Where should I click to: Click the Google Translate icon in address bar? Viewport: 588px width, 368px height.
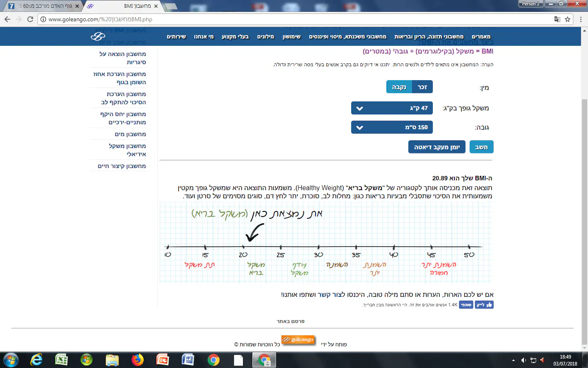pos(557,19)
